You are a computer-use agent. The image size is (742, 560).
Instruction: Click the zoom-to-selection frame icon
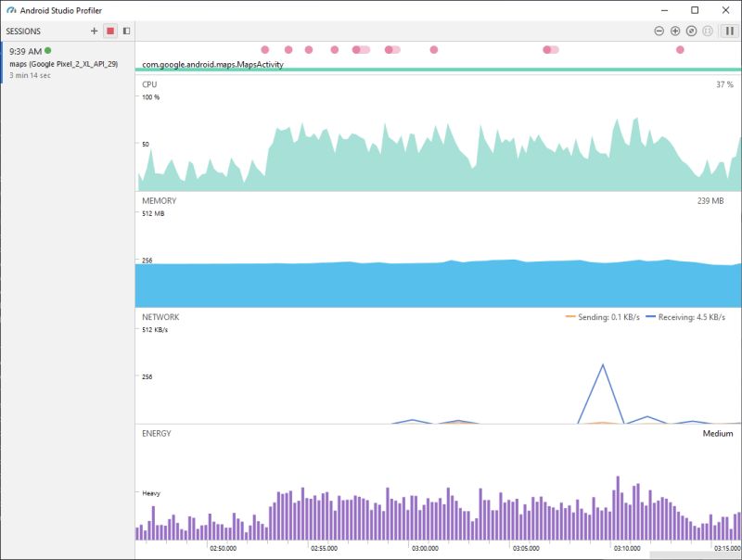(708, 31)
